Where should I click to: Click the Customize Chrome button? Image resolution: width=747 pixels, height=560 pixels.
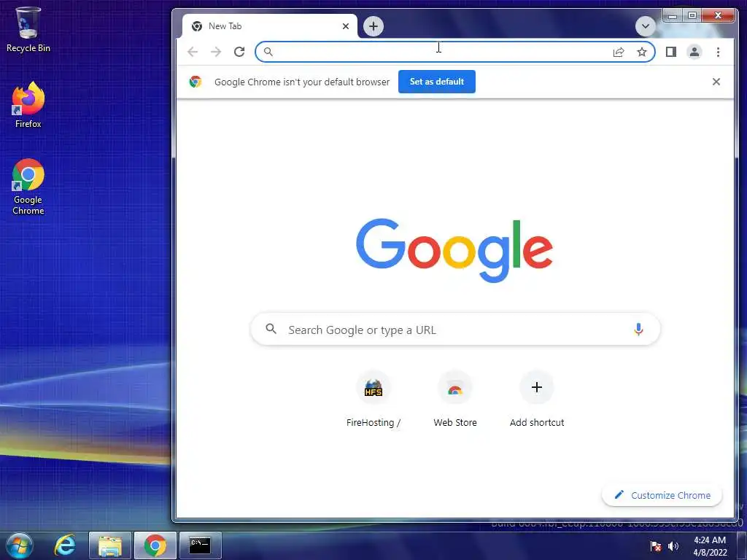(x=662, y=495)
